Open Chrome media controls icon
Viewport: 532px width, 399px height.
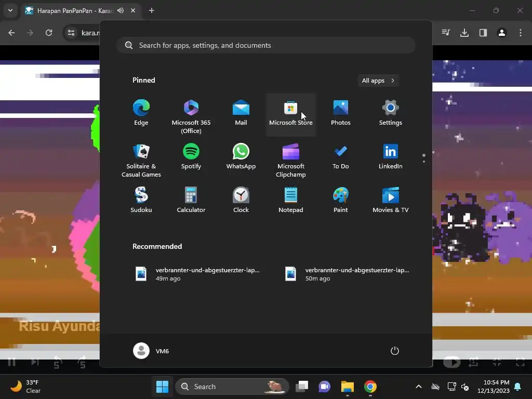(x=446, y=33)
